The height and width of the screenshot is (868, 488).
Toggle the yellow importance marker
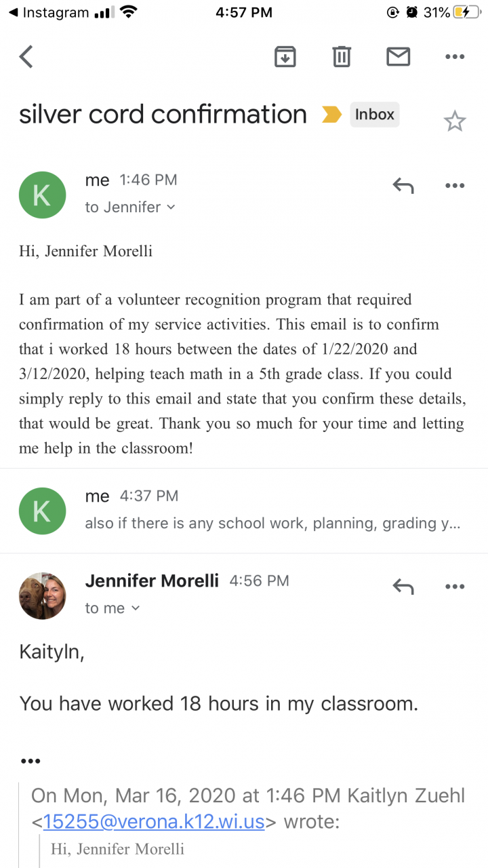(x=331, y=115)
